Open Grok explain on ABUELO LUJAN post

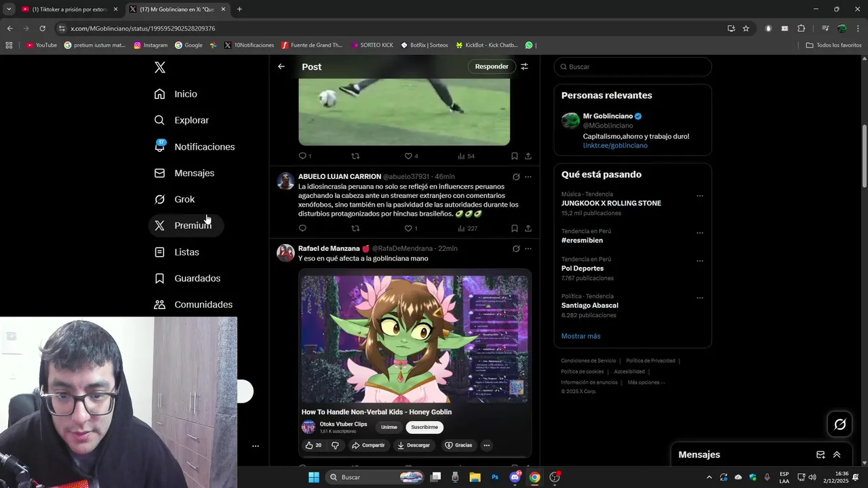point(516,177)
